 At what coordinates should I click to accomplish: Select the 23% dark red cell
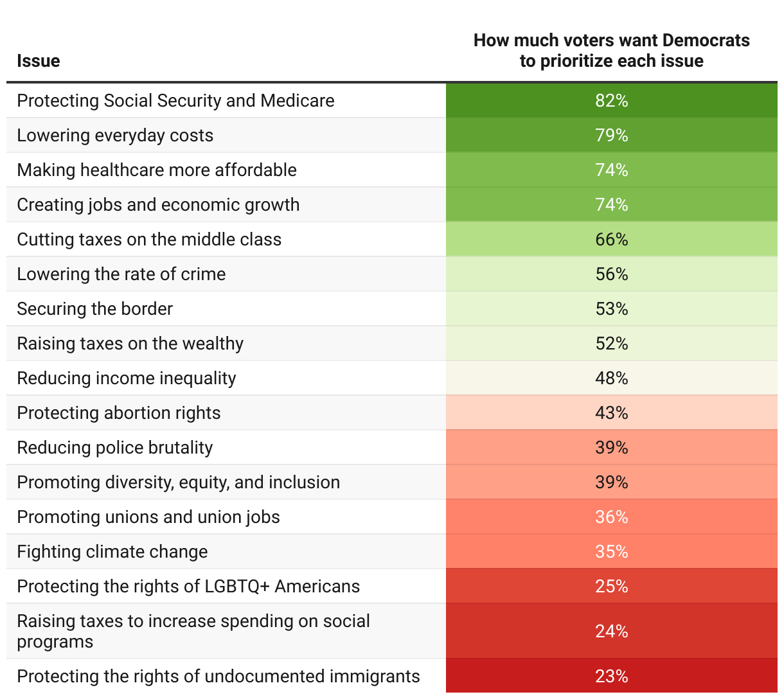click(x=611, y=677)
